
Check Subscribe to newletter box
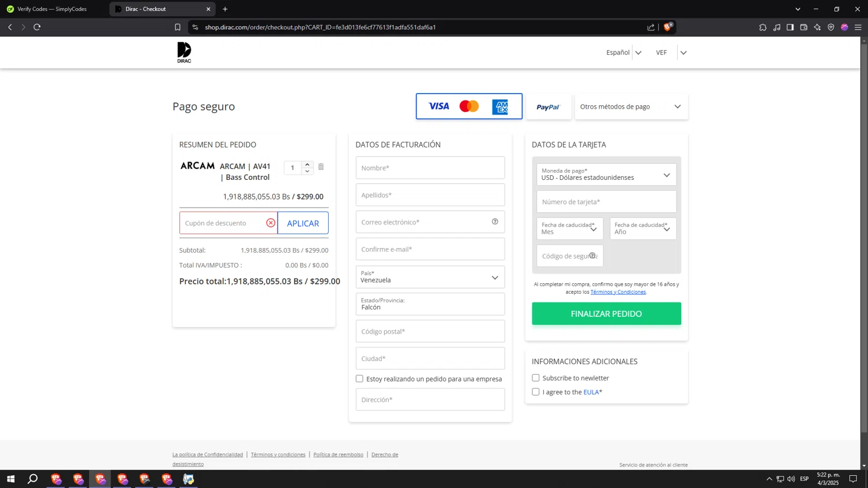point(535,378)
